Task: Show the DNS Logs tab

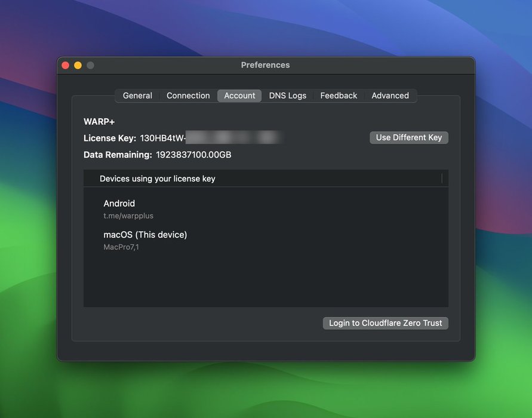Action: point(287,96)
